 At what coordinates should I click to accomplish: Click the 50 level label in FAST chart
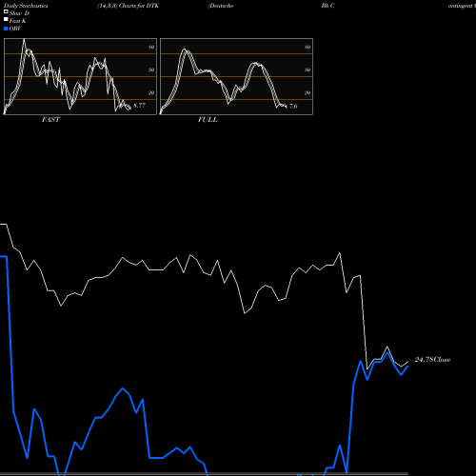151,69
